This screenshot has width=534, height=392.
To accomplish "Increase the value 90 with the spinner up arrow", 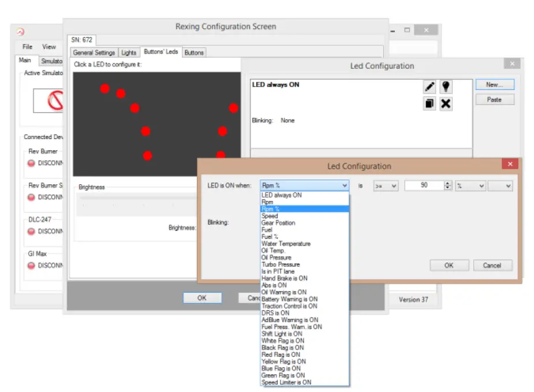I will click(x=448, y=183).
